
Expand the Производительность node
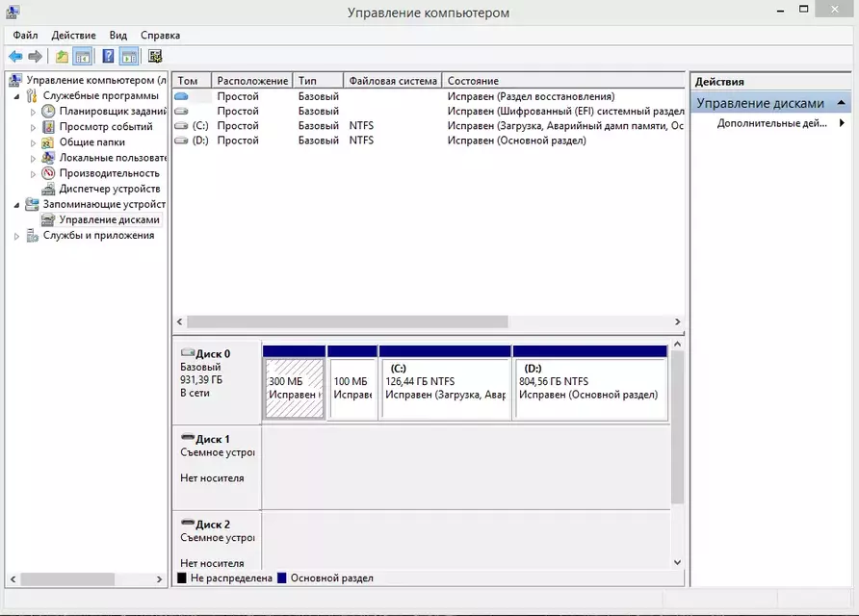pos(33,174)
